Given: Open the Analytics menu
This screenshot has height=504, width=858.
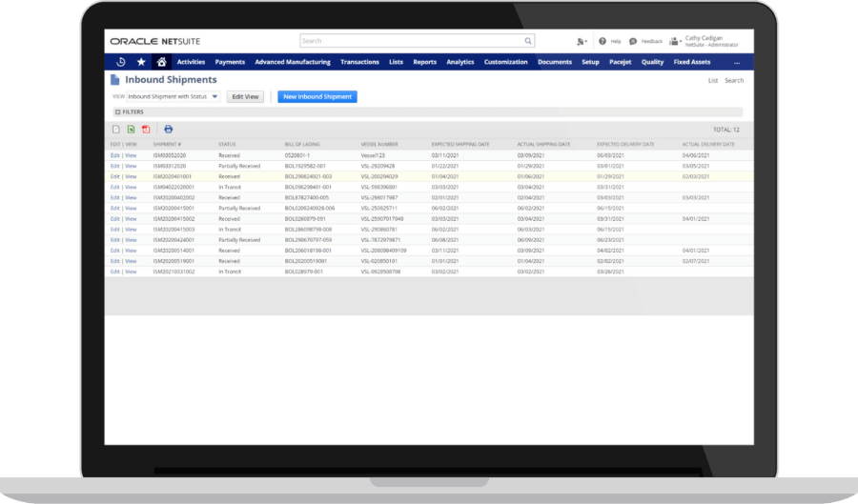Looking at the screenshot, I should click(460, 62).
